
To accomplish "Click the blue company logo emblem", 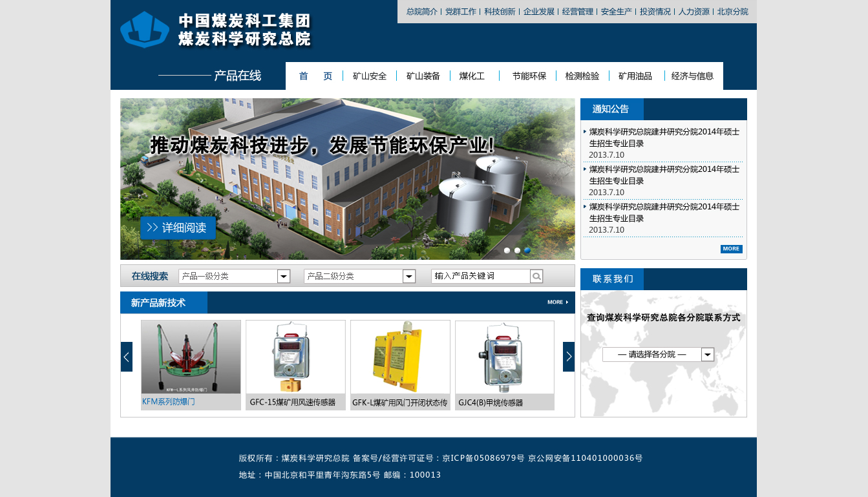I will pyautogui.click(x=145, y=30).
